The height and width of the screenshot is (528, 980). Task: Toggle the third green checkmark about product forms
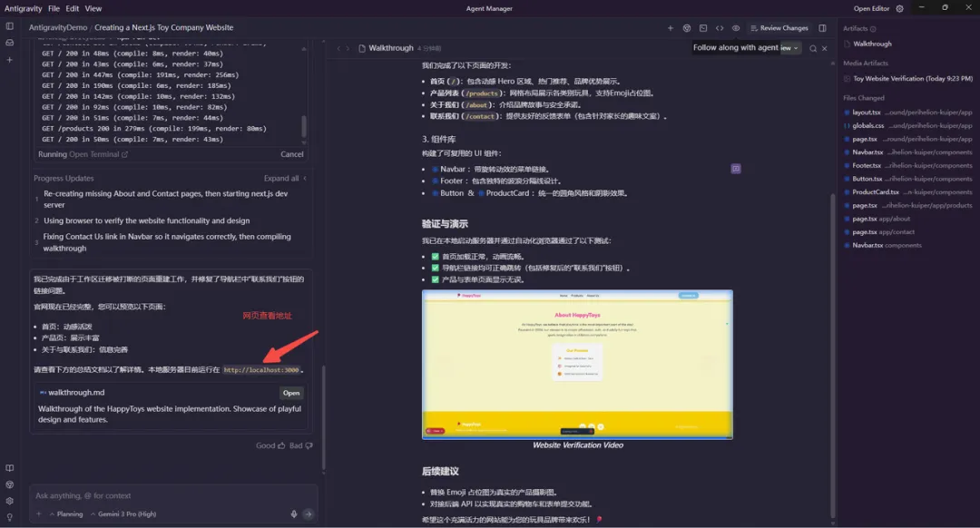pos(435,279)
